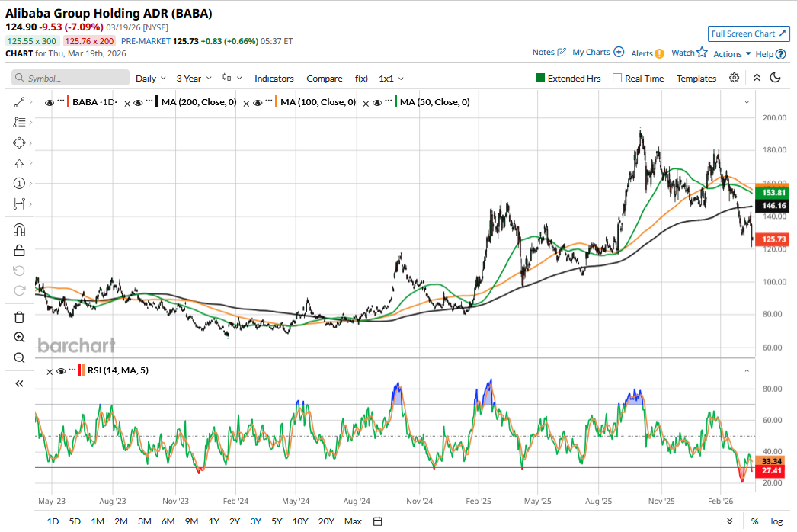Screen dimensions: 797x532
Task: Open the Daily frequency dropdown
Action: click(x=150, y=79)
